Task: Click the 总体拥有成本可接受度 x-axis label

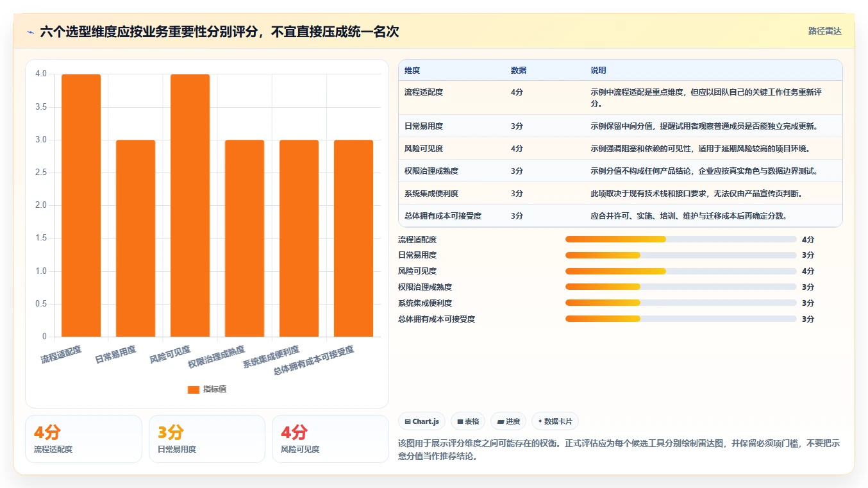Action: tap(314, 360)
